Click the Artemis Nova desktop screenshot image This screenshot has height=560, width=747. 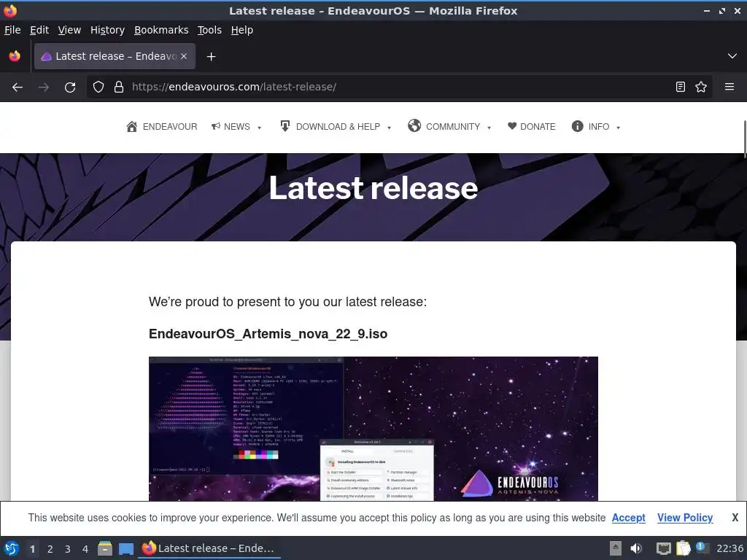click(373, 429)
